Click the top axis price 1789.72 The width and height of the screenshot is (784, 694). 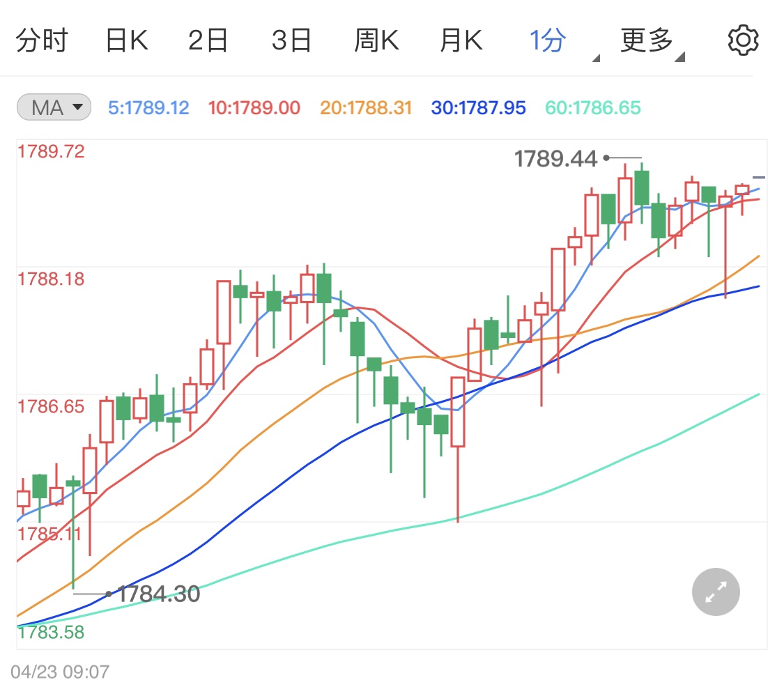coord(51,151)
